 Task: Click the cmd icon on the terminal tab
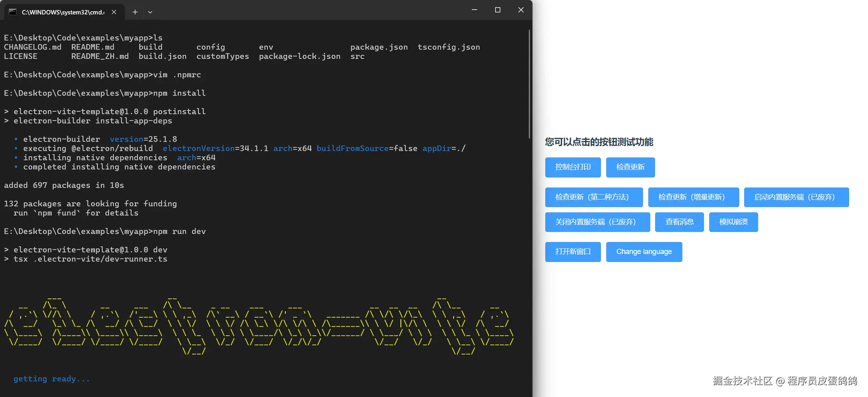[x=13, y=12]
